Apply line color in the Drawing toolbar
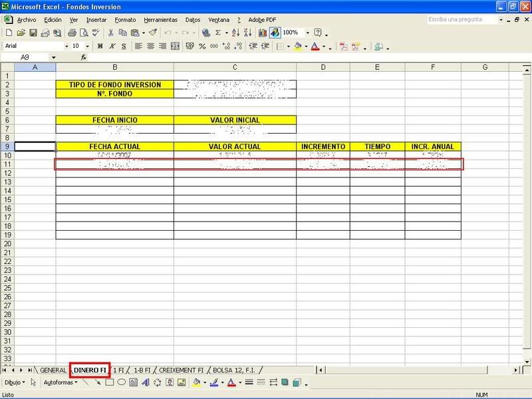532x399 pixels. (x=213, y=383)
